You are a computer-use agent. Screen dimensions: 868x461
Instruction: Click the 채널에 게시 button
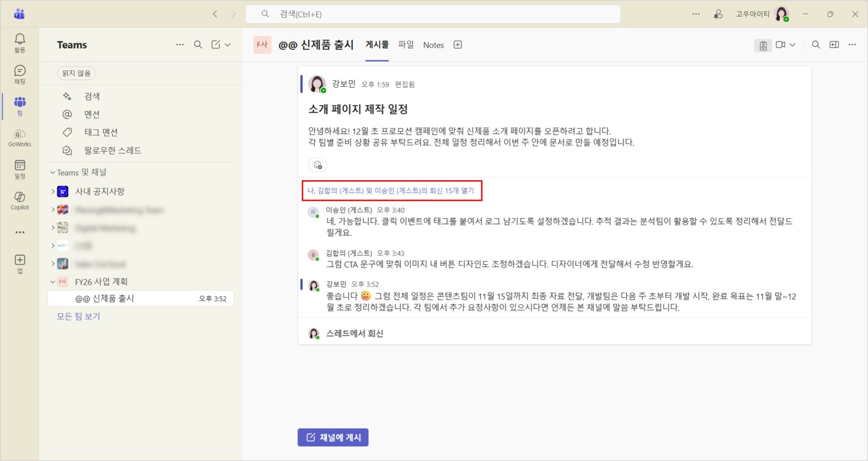[x=333, y=437]
